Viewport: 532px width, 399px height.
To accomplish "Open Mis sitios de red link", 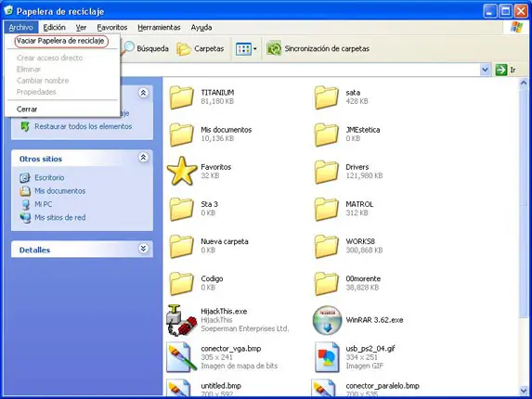I will pos(60,218).
